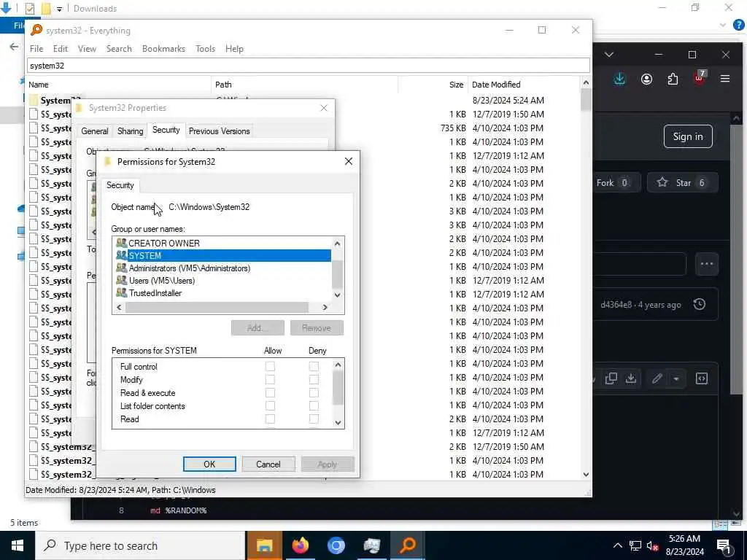
Task: Open Firefox downloads icon
Action: click(619, 79)
